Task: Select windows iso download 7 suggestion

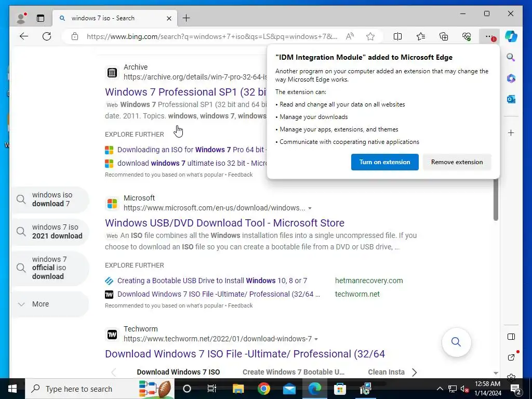Action: [x=50, y=199]
